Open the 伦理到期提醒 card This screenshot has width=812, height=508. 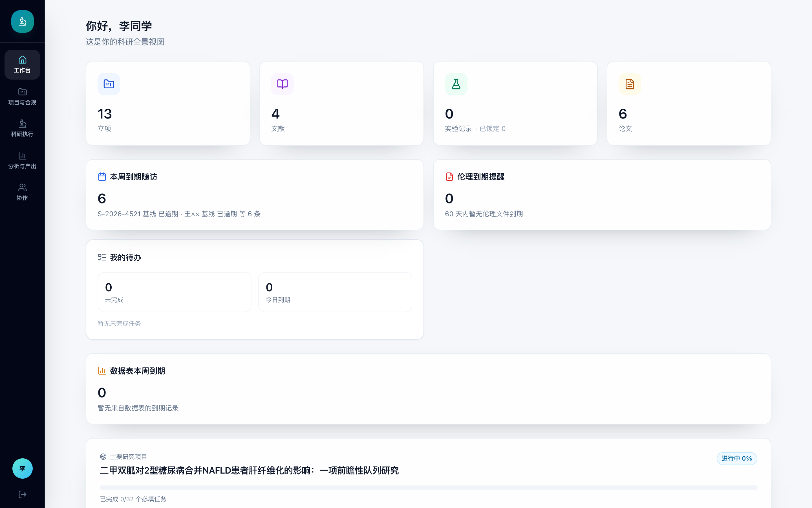click(602, 195)
